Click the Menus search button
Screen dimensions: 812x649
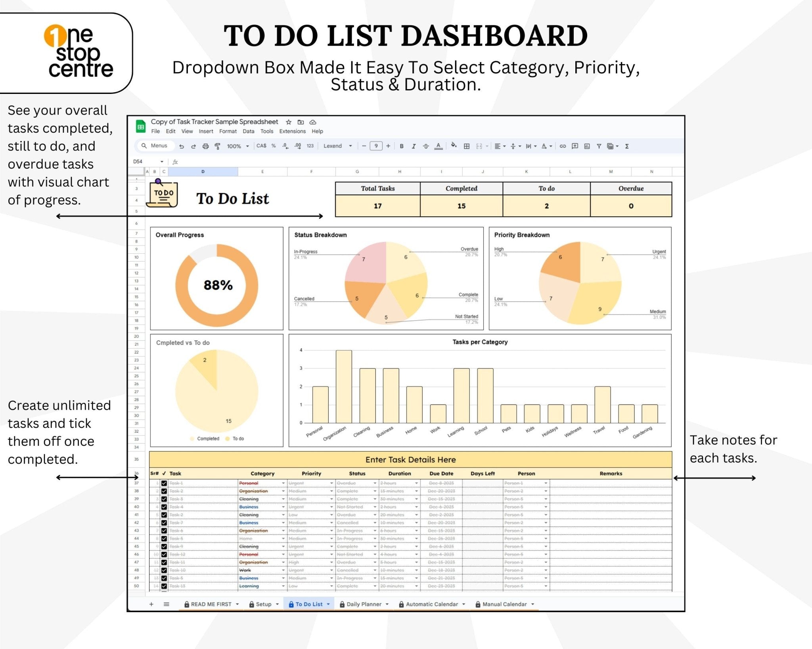(x=157, y=146)
